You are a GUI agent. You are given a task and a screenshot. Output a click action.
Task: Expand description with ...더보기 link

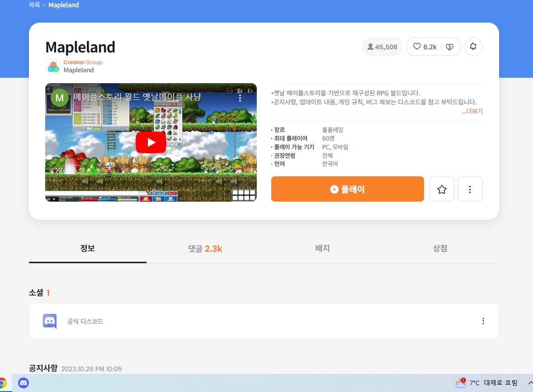point(472,111)
